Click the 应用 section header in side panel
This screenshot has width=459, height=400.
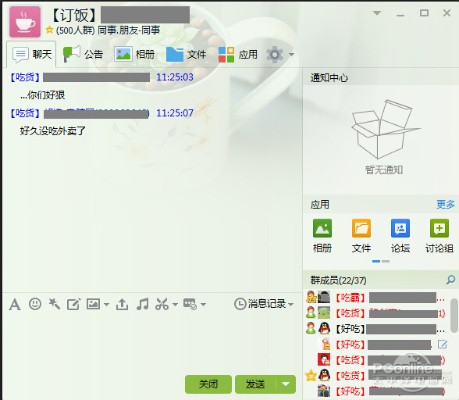click(x=320, y=204)
